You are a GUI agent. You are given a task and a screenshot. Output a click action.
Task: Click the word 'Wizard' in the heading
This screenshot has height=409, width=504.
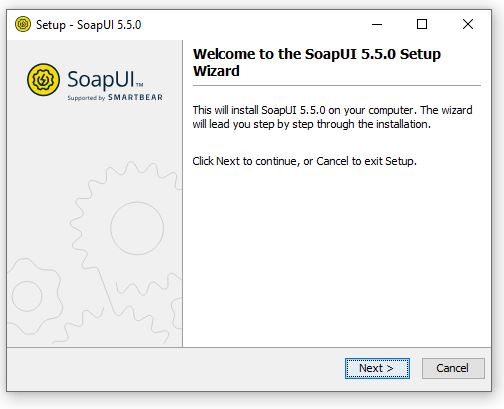pyautogui.click(x=216, y=71)
